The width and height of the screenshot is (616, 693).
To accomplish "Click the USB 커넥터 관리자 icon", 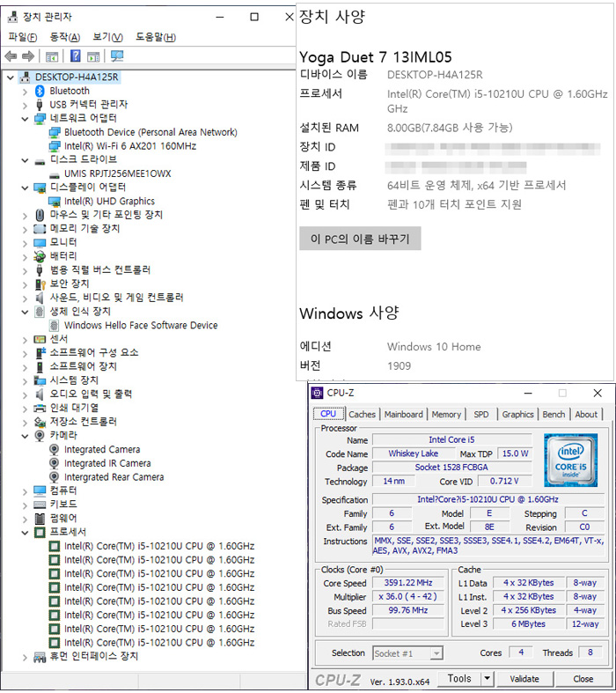I will click(x=40, y=104).
